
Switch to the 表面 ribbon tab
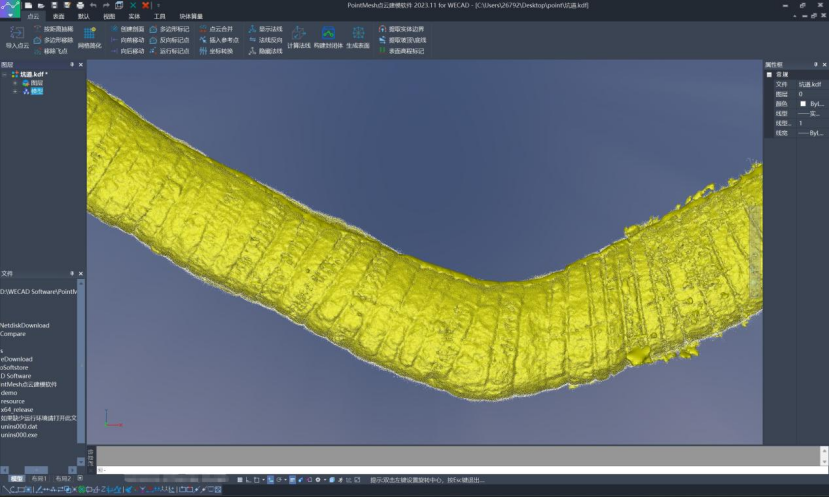point(59,16)
